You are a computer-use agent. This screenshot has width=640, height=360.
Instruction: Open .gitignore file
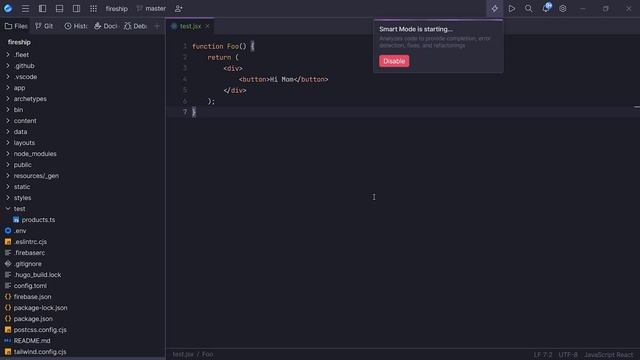pyautogui.click(x=83, y=264)
